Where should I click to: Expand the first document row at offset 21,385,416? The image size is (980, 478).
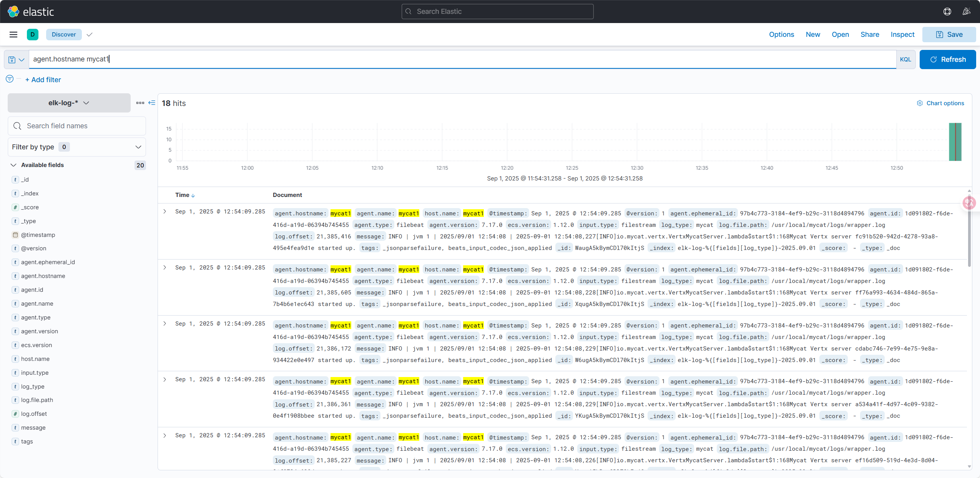pyautogui.click(x=165, y=212)
